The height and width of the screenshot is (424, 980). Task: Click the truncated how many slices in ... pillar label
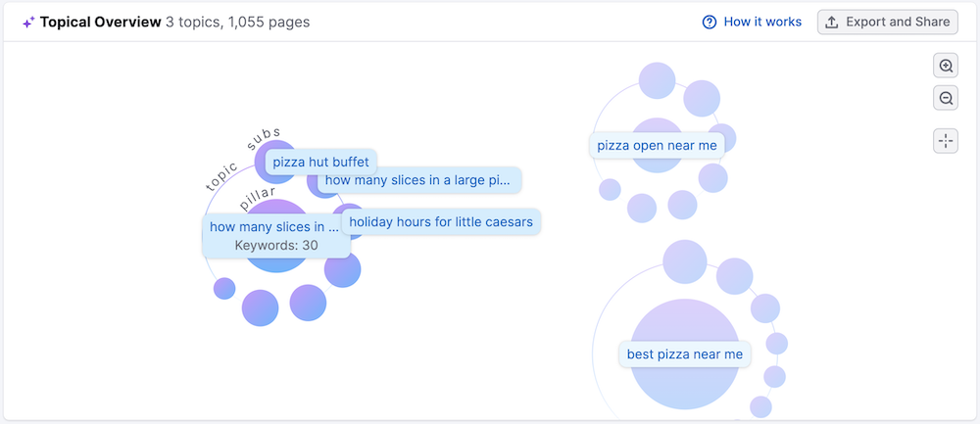[268, 227]
